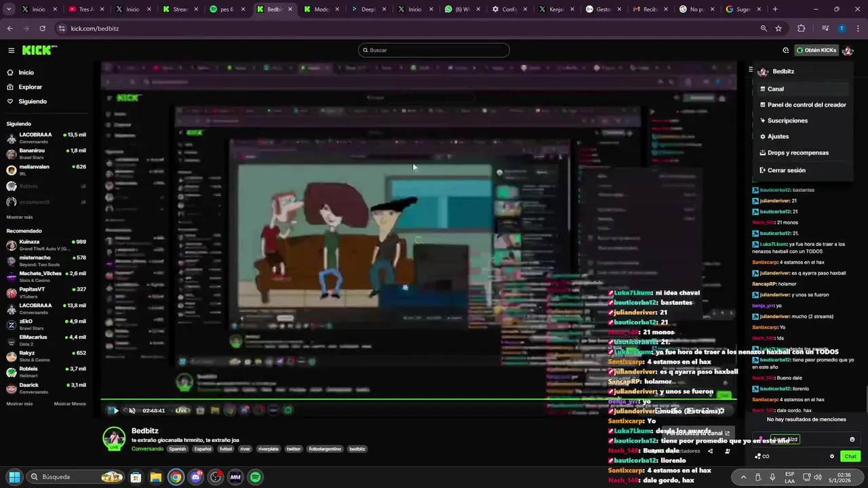Open recommended channel misternacho
The height and width of the screenshot is (488, 868).
[x=46, y=261]
